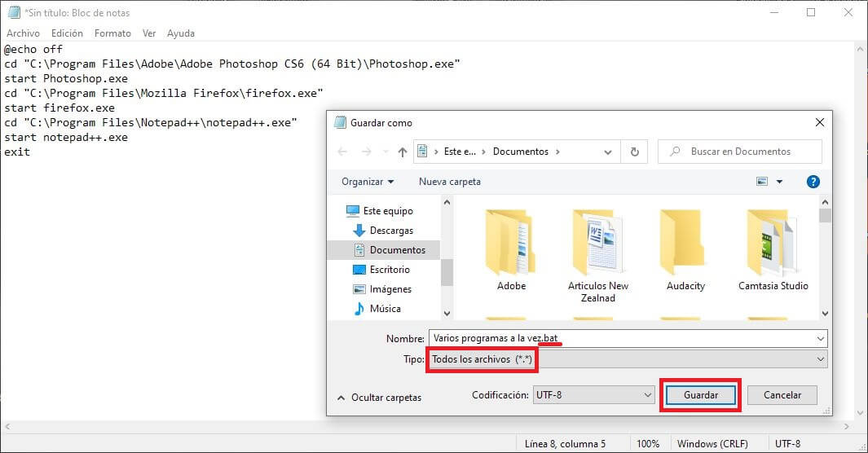The width and height of the screenshot is (868, 453).
Task: Open the Tipo file type dropdown
Action: click(628, 359)
